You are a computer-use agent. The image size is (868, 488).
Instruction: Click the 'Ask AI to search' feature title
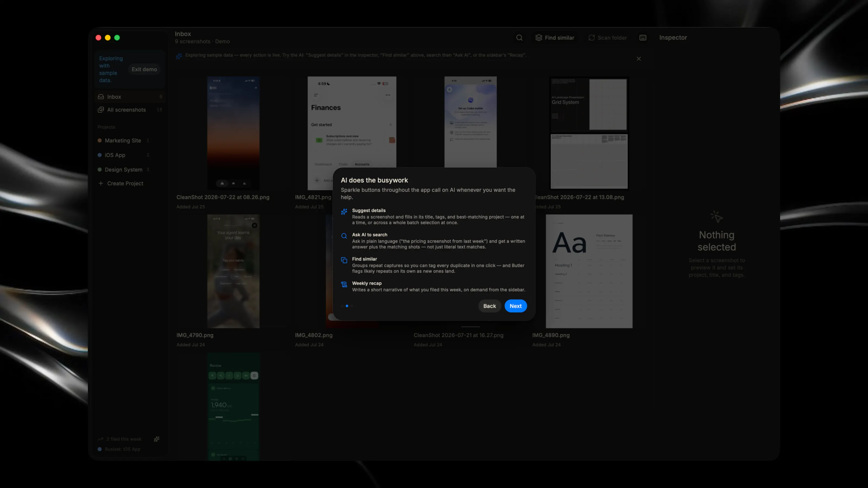[x=370, y=235]
